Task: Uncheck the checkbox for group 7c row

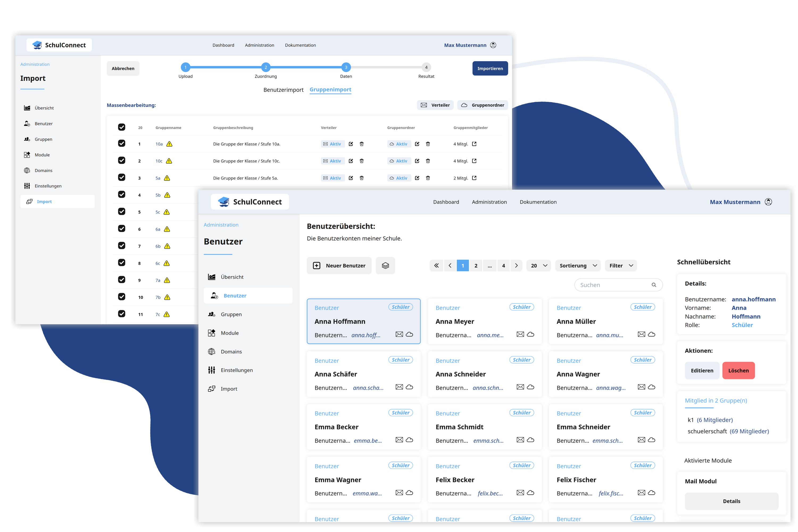Action: 122,314
